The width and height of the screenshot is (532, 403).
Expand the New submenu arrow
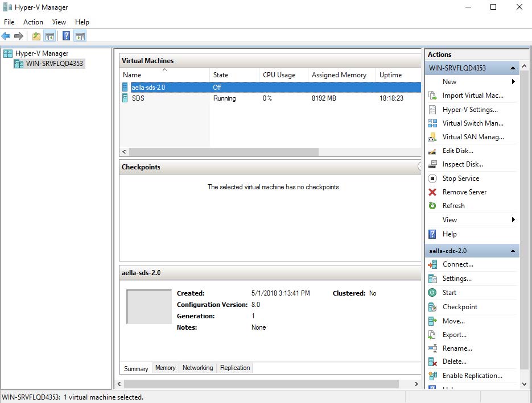[x=513, y=82]
